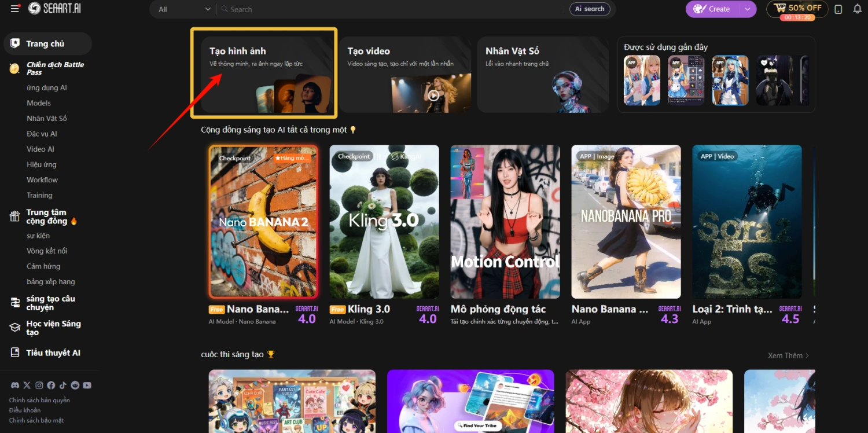Open the "Tạo video" card
Viewport: 868px width, 433px height.
tap(404, 74)
